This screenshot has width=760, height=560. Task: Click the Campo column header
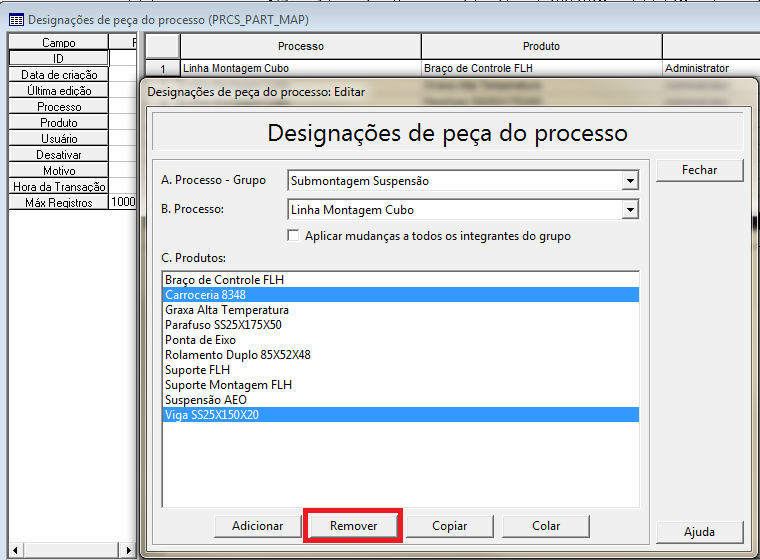point(59,43)
